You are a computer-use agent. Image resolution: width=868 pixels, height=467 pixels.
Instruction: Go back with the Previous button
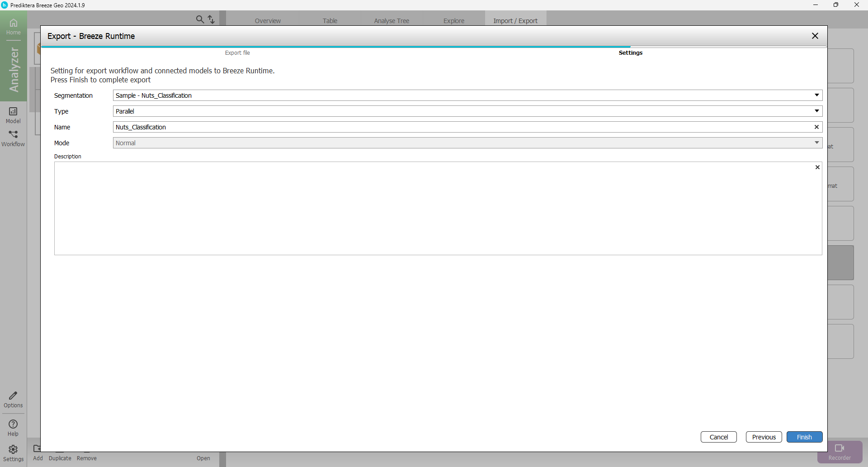(x=764, y=437)
